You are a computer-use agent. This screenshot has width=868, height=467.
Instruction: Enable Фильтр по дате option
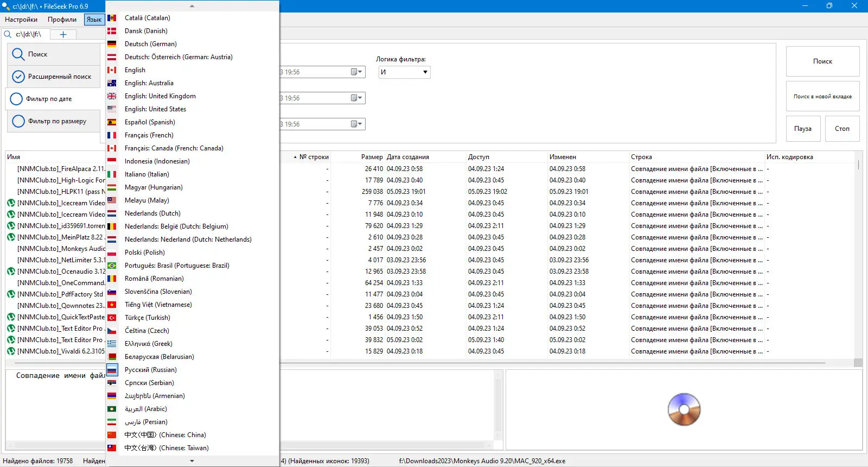(54, 99)
